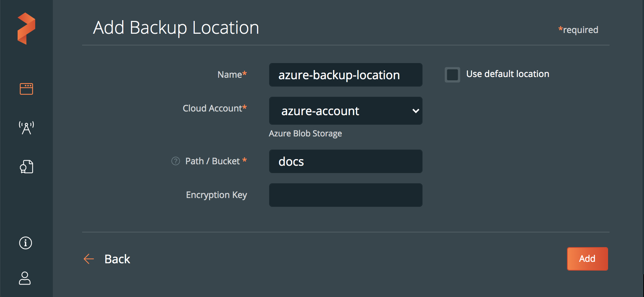The height and width of the screenshot is (297, 644).
Task: Focus the Name field containing azure-backup-location
Action: 345,75
